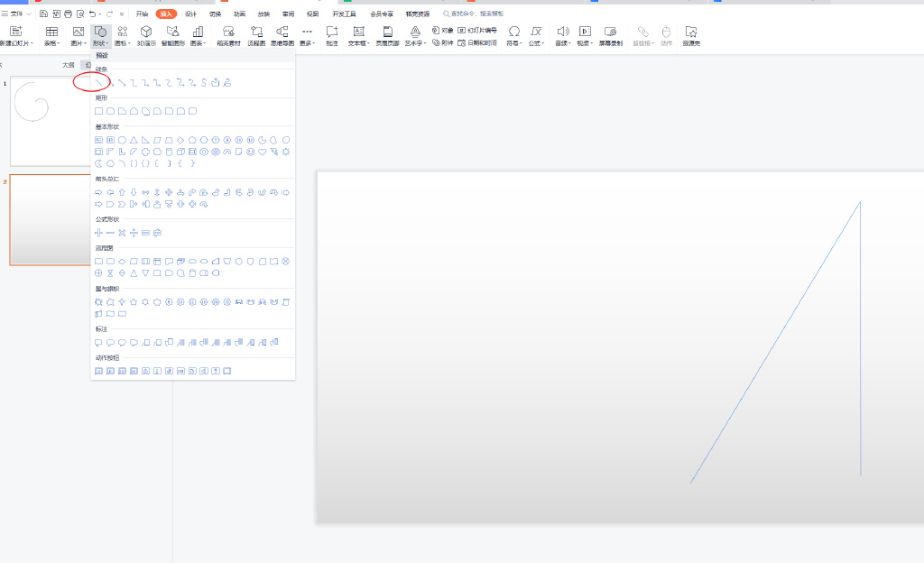Image resolution: width=924 pixels, height=563 pixels.
Task: Insert the multiply equation shape
Action: tap(122, 233)
